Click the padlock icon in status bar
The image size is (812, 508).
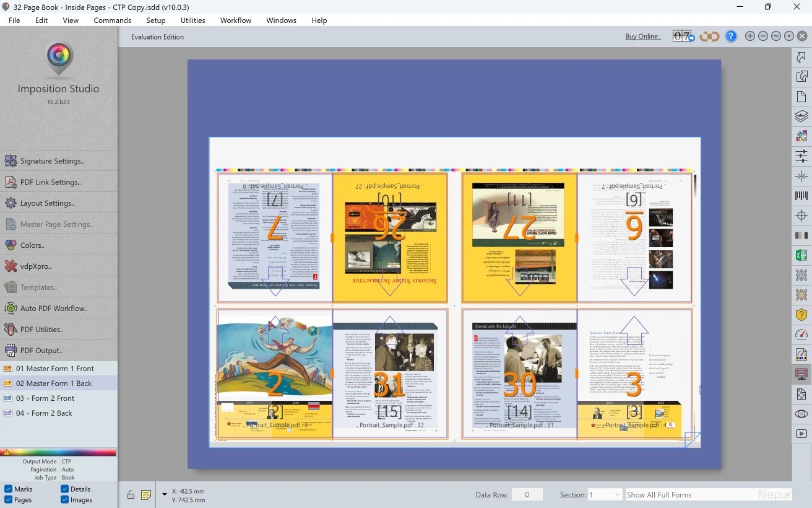pos(131,494)
